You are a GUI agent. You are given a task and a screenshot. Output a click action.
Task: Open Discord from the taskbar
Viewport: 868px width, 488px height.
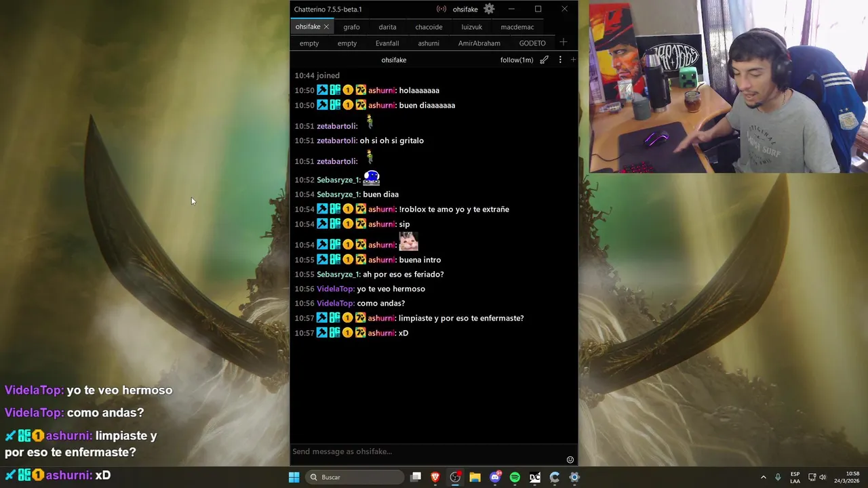[x=495, y=477]
